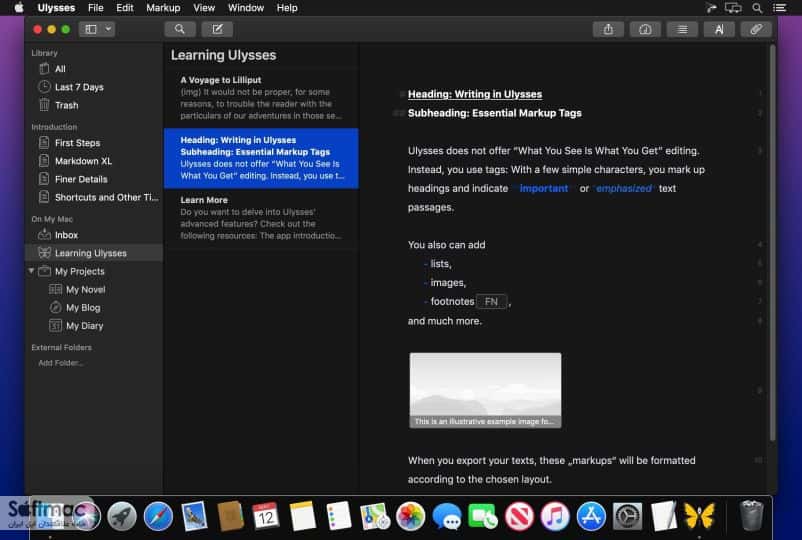The height and width of the screenshot is (540, 802).
Task: Click the 'important' marked text
Action: point(544,188)
